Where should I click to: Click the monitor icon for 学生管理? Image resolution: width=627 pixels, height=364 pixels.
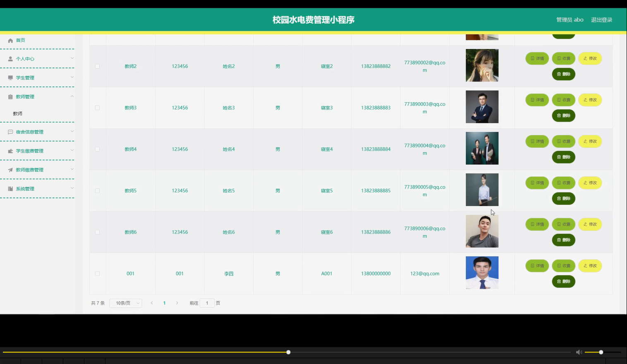pyautogui.click(x=10, y=78)
